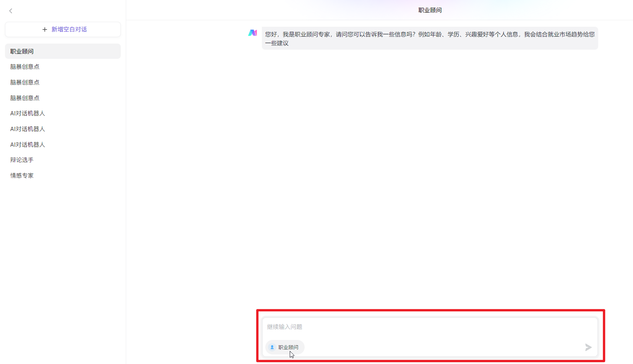Open the 辩论选手 conversation
The width and height of the screenshot is (633, 364).
click(x=22, y=160)
